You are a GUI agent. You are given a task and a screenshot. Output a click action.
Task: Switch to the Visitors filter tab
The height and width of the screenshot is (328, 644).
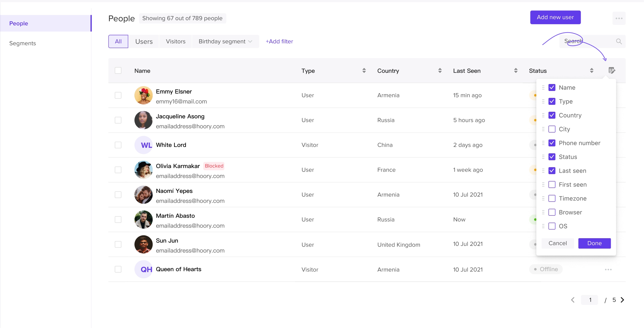175,42
